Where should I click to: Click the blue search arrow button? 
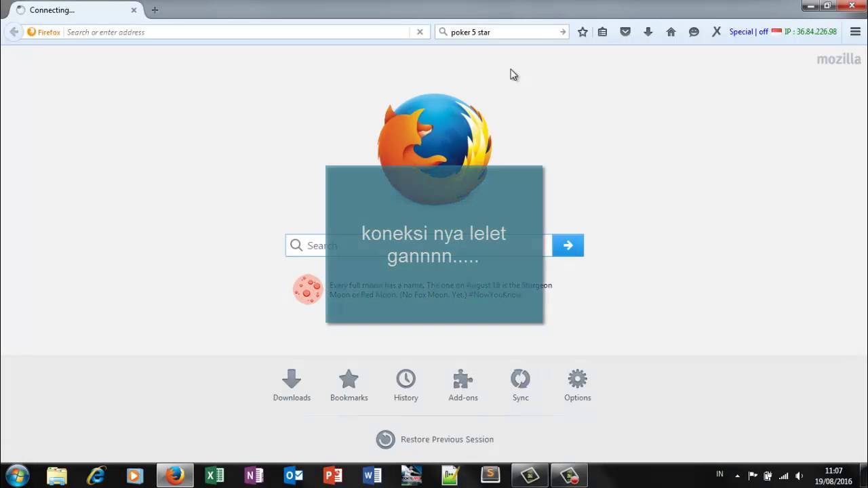568,245
